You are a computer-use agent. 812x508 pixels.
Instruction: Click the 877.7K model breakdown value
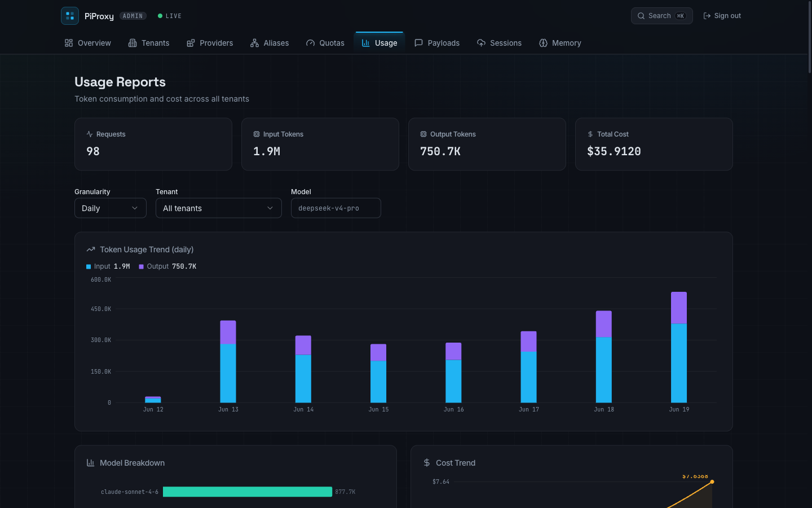tap(345, 492)
